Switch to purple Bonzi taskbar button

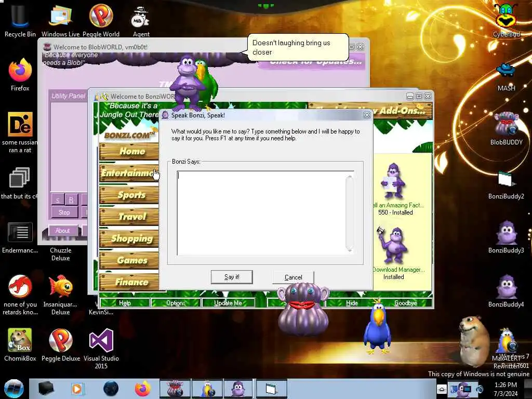(x=238, y=389)
